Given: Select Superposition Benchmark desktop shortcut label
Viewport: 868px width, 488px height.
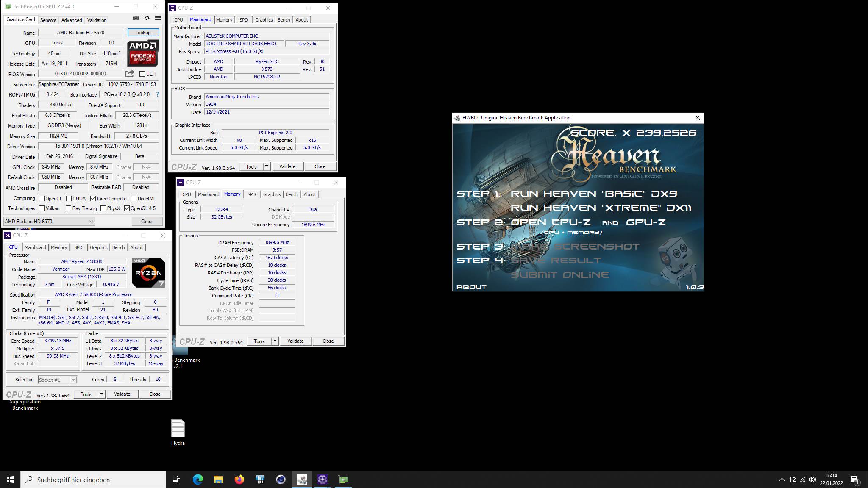Looking at the screenshot, I should 25,405.
